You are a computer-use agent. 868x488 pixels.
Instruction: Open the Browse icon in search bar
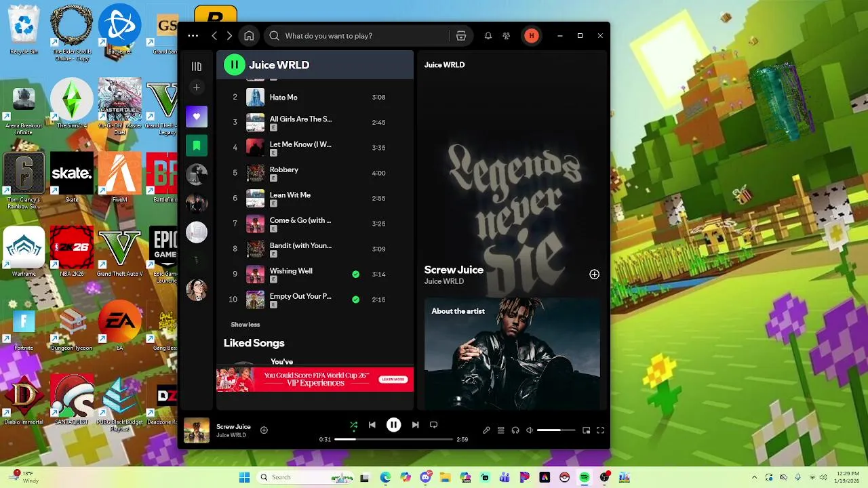[461, 36]
